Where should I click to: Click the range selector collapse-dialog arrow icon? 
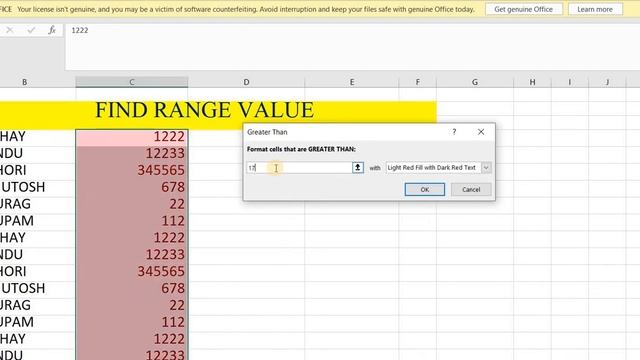click(358, 167)
